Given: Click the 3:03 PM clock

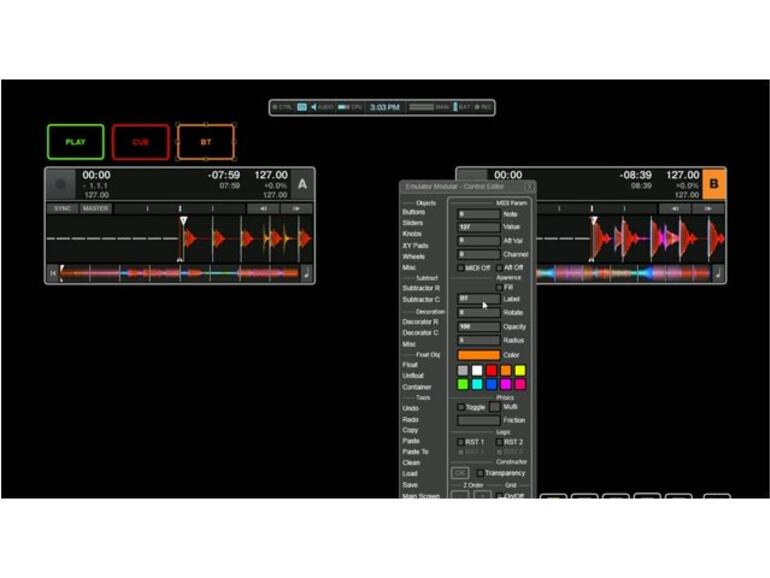Looking at the screenshot, I should click(385, 107).
